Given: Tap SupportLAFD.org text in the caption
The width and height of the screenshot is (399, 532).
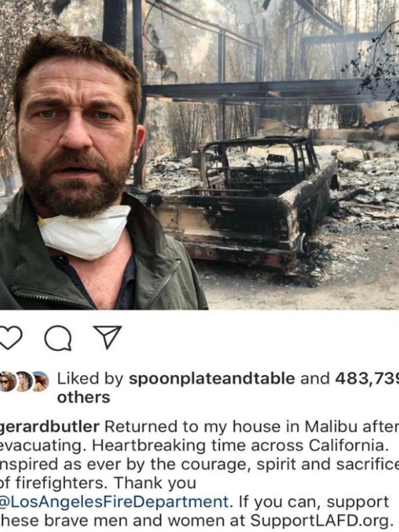Looking at the screenshot, I should (x=319, y=520).
